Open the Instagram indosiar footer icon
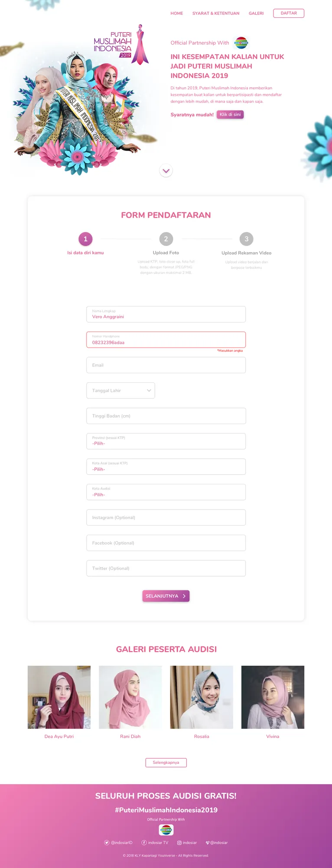Image resolution: width=332 pixels, height=868 pixels. pyautogui.click(x=179, y=842)
